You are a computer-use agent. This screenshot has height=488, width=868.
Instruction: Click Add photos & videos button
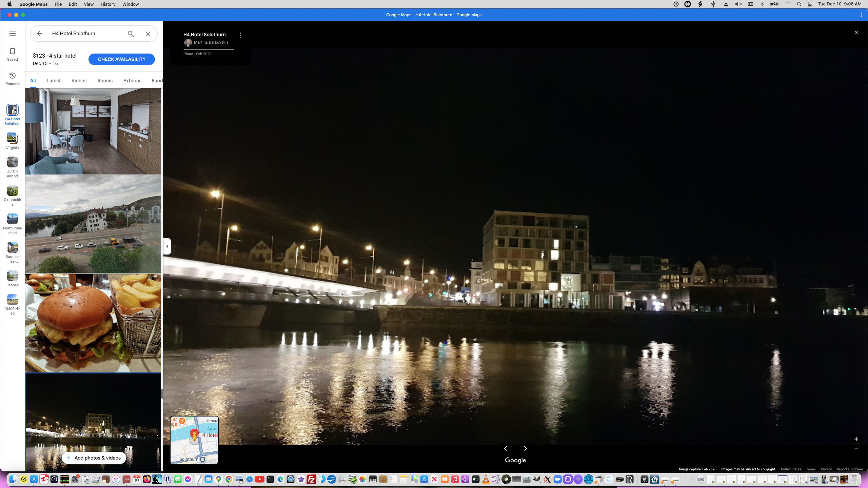[x=94, y=458]
